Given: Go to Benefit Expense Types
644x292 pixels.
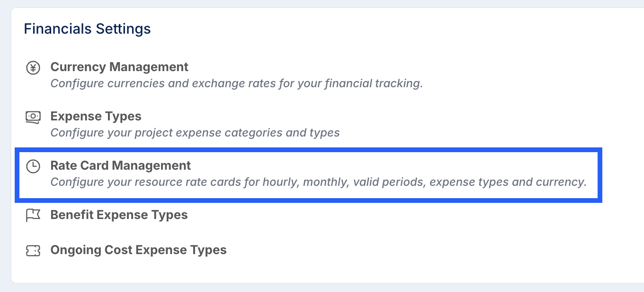Looking at the screenshot, I should click(x=119, y=215).
